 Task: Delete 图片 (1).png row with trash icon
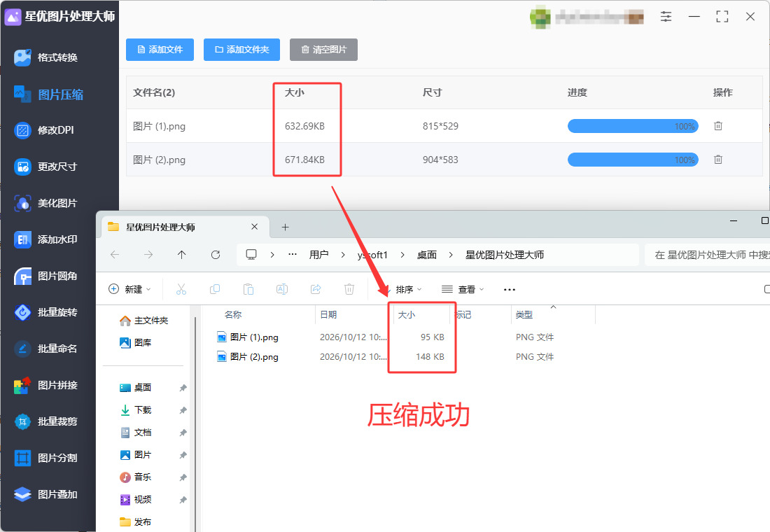[718, 126]
